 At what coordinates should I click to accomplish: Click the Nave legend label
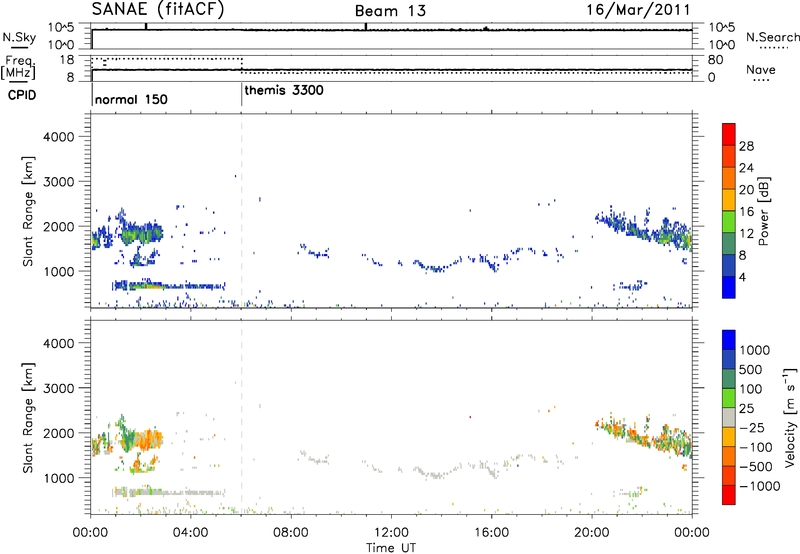pos(761,69)
